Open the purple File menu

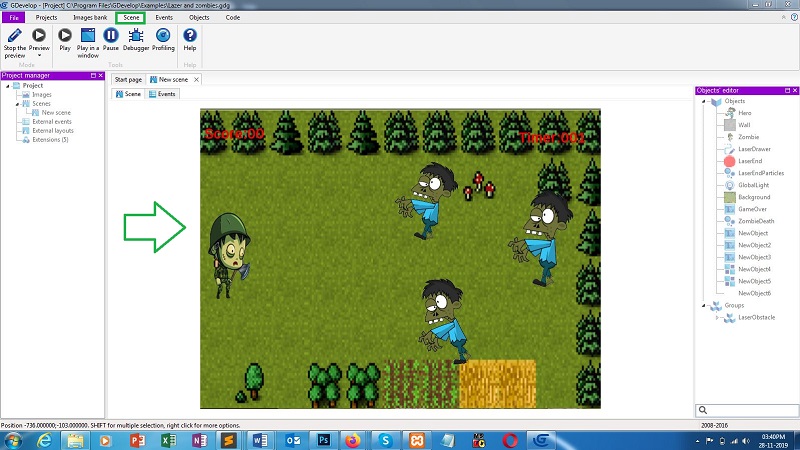click(x=14, y=17)
